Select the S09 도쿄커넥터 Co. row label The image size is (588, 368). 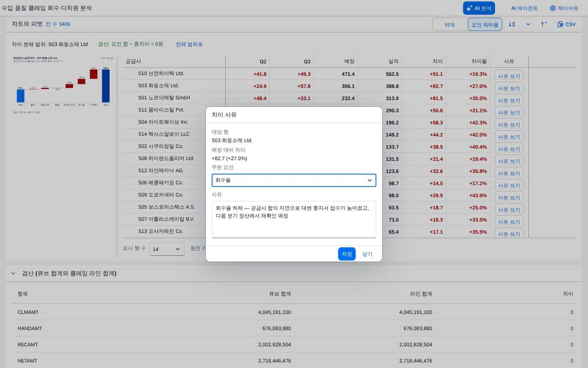tap(161, 195)
